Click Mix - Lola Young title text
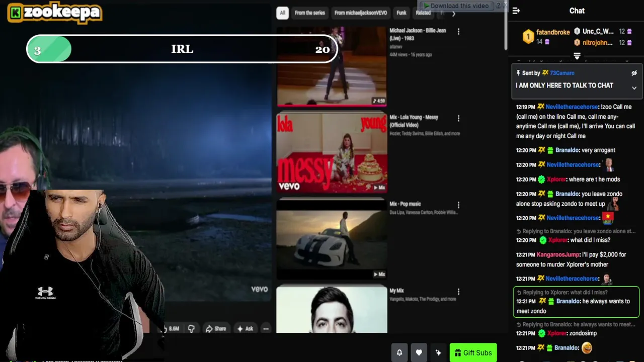The height and width of the screenshot is (362, 644). [x=414, y=121]
